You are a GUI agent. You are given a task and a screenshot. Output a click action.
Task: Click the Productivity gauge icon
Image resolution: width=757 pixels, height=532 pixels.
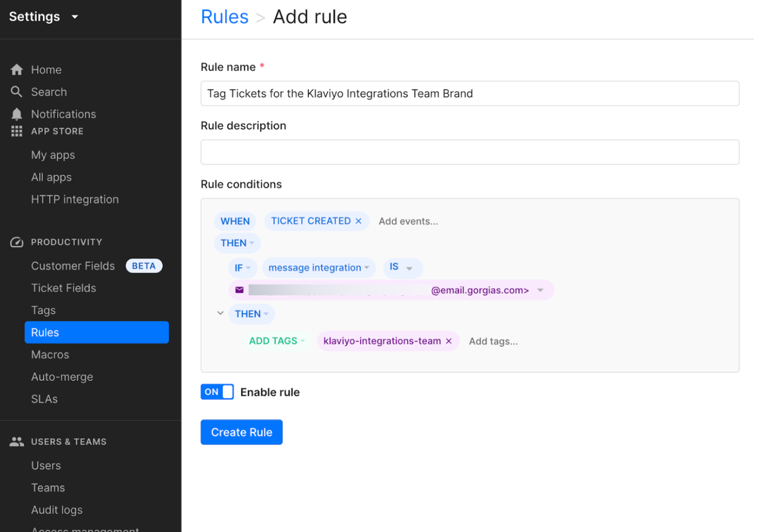16,242
